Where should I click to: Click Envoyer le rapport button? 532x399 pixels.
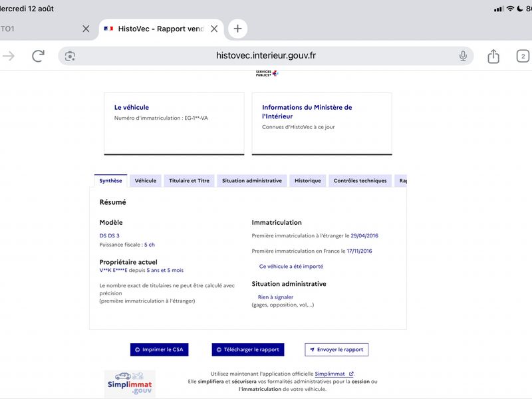pos(336,350)
